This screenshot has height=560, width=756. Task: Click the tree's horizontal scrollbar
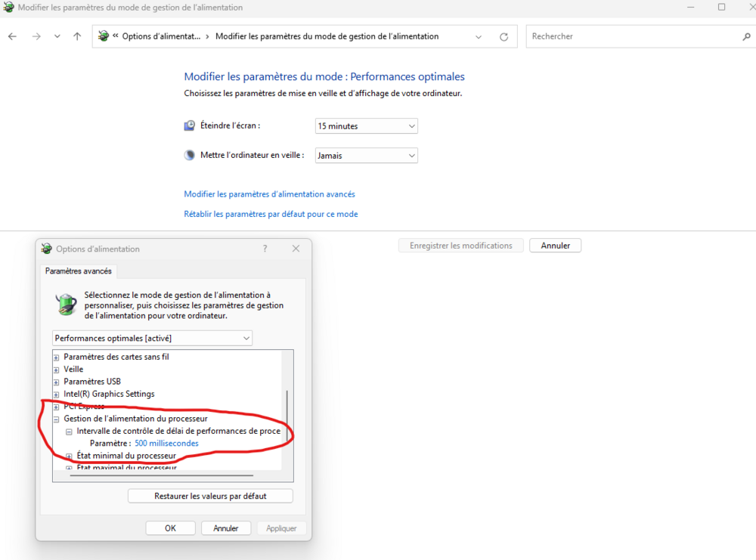[x=162, y=475]
